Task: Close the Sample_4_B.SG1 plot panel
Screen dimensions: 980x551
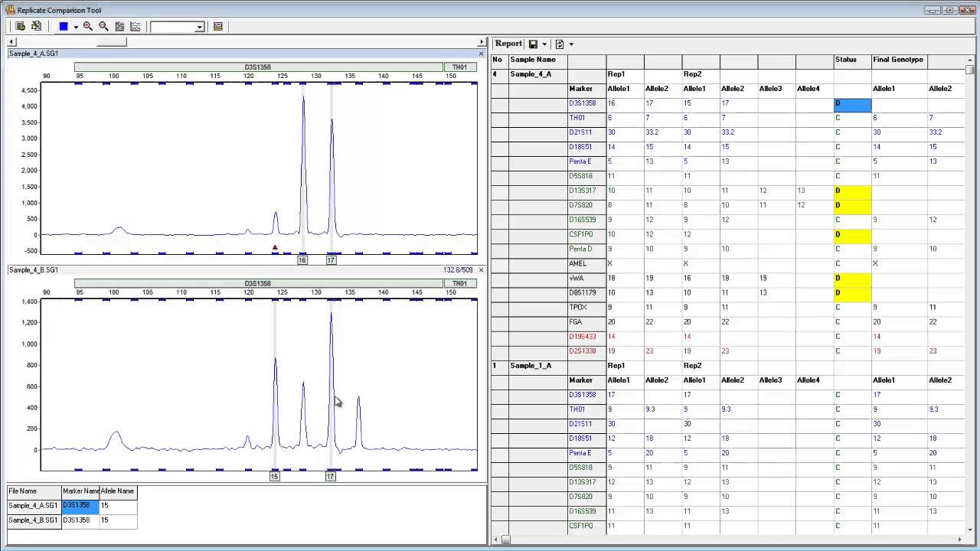Action: (481, 270)
